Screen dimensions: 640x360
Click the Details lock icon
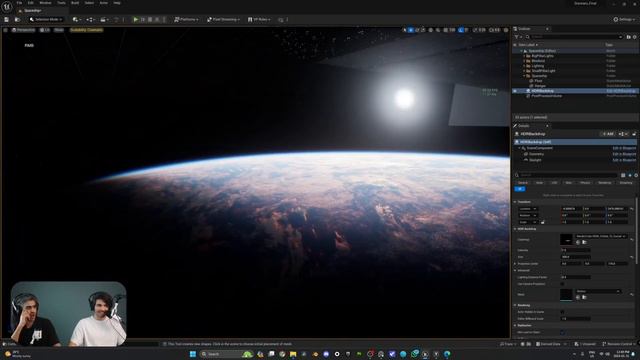pos(634,134)
